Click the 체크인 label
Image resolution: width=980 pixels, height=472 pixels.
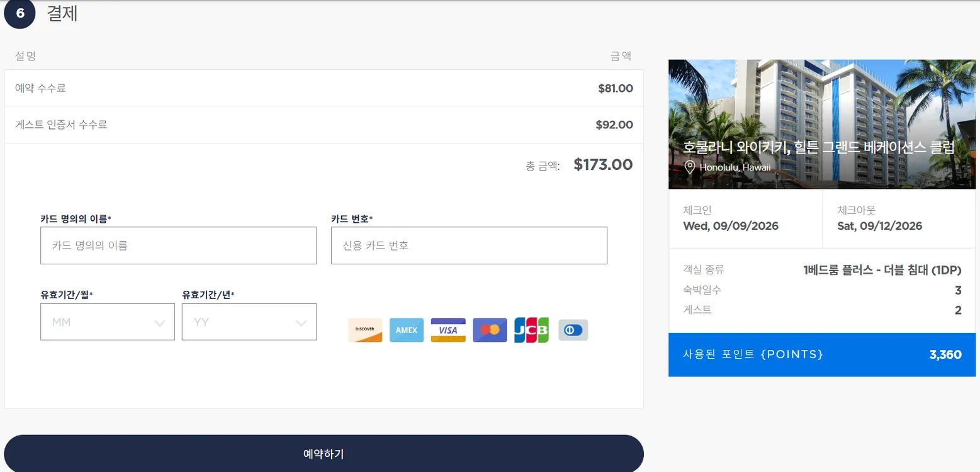(x=697, y=210)
